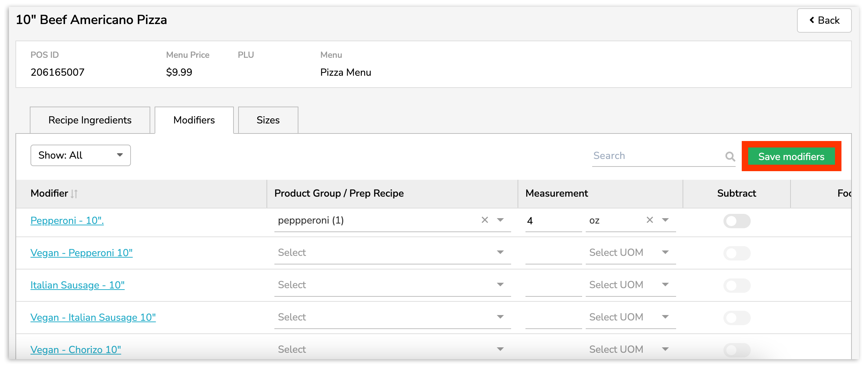Open the Sizes tab

click(x=268, y=120)
